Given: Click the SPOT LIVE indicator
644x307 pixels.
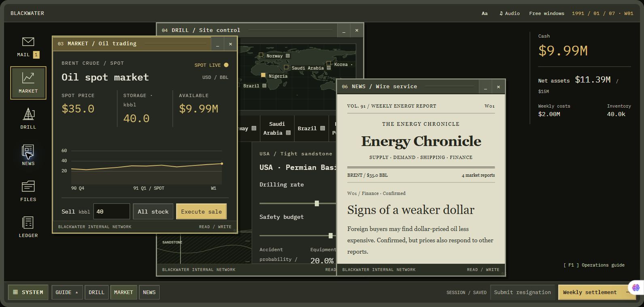Looking at the screenshot, I should (211, 65).
